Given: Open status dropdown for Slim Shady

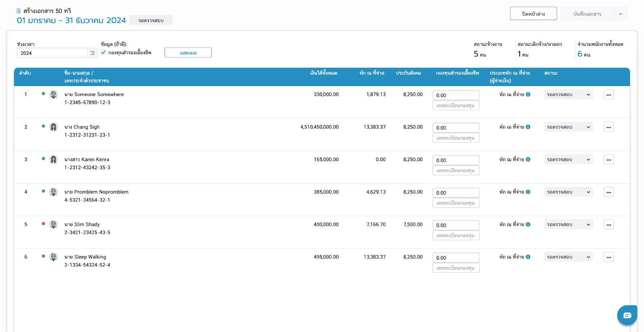Looking at the screenshot, I should 568,224.
